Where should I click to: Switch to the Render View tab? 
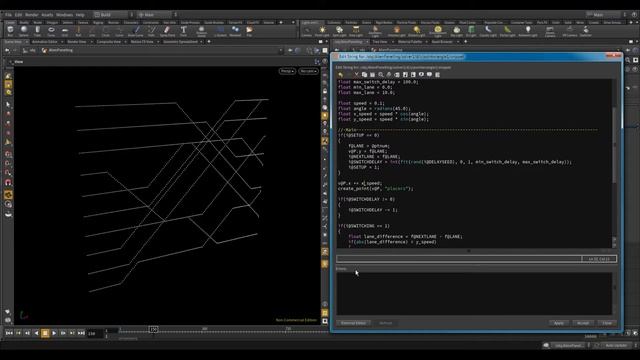click(77, 42)
